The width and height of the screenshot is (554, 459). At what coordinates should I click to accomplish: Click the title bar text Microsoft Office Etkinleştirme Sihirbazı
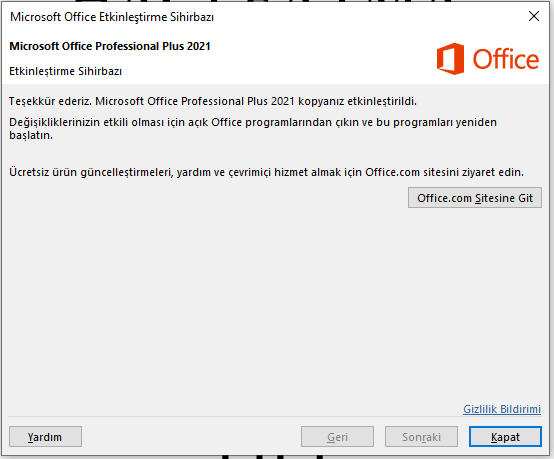click(x=112, y=17)
